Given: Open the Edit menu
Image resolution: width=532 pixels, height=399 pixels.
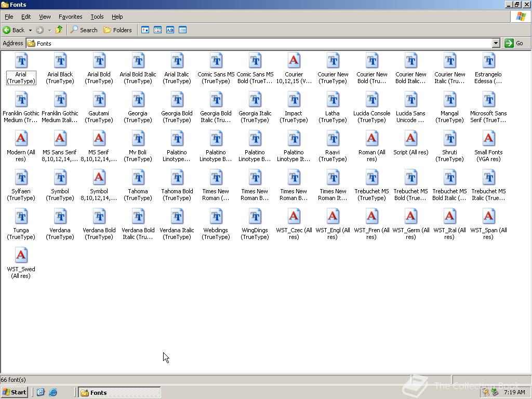Looking at the screenshot, I should click(26, 17).
